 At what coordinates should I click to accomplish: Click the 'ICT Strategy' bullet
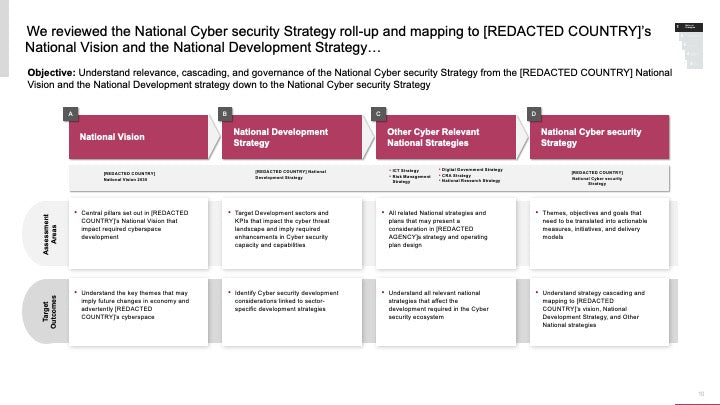(405, 170)
